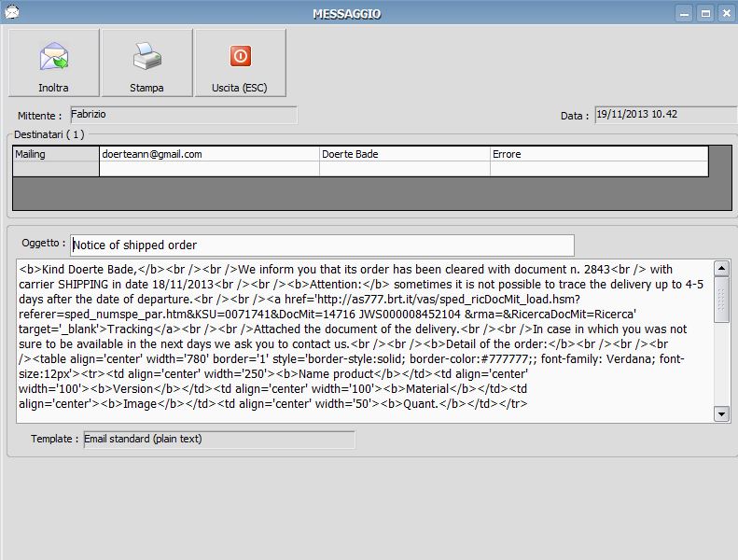
Task: Click the message body scroll down arrow
Action: [x=721, y=414]
